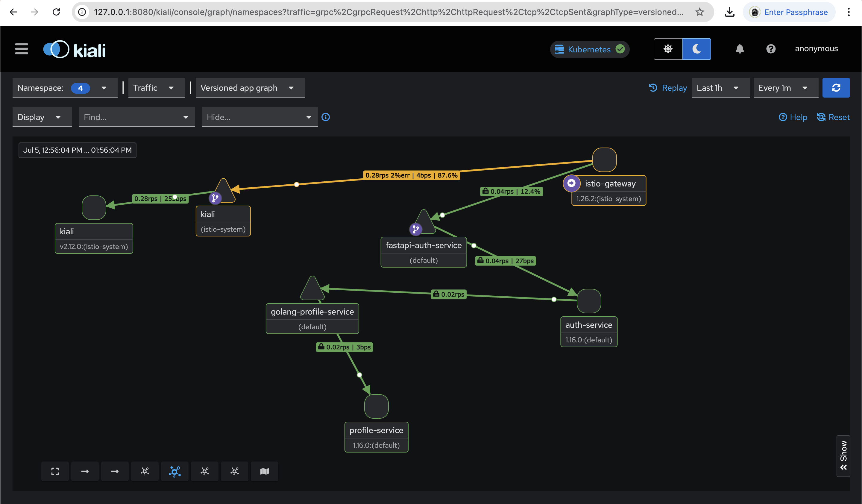Click Enter Passphrase profile button

[789, 12]
